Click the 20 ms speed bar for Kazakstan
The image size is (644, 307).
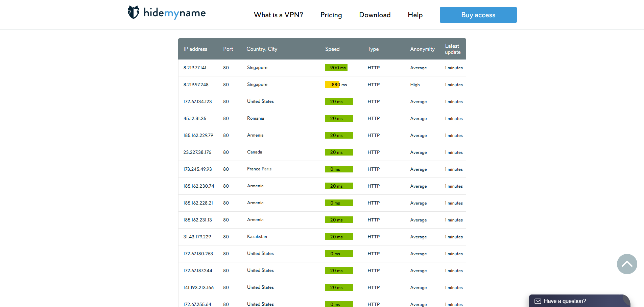339,237
